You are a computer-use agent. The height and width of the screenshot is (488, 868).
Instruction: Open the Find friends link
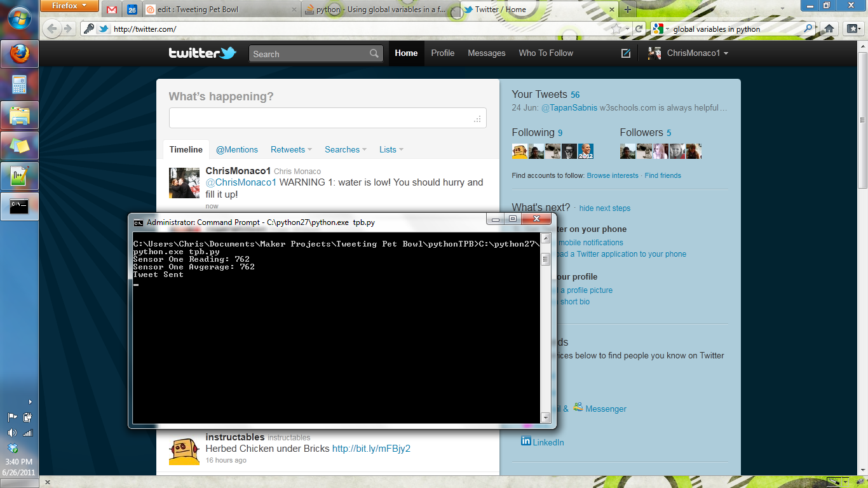[x=663, y=175]
